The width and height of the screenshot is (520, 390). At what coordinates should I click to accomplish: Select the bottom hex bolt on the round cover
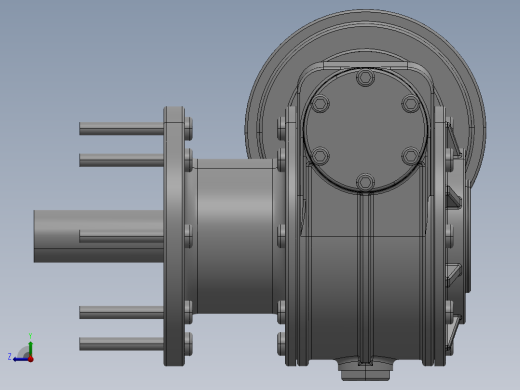point(365,182)
